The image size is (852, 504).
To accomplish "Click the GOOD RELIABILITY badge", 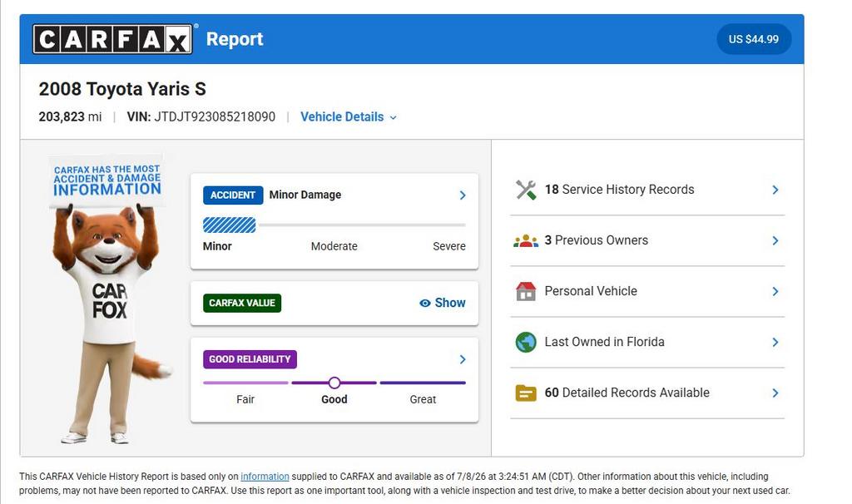I will [250, 359].
